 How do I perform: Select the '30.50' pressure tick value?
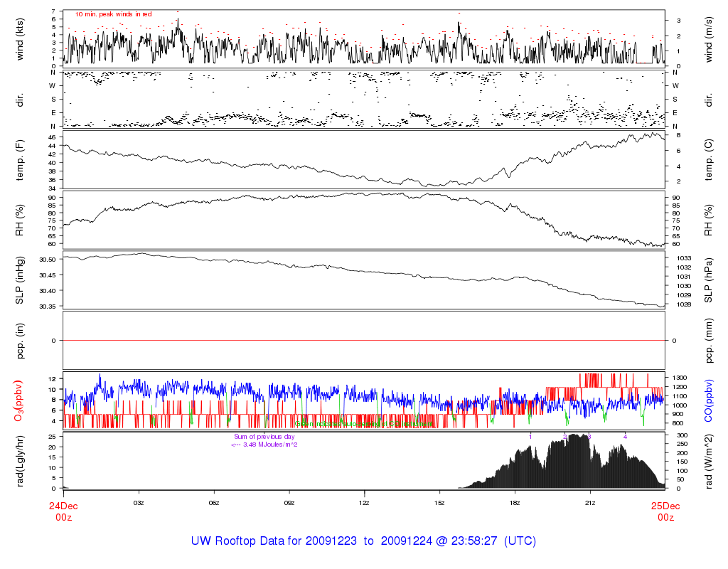(48, 260)
